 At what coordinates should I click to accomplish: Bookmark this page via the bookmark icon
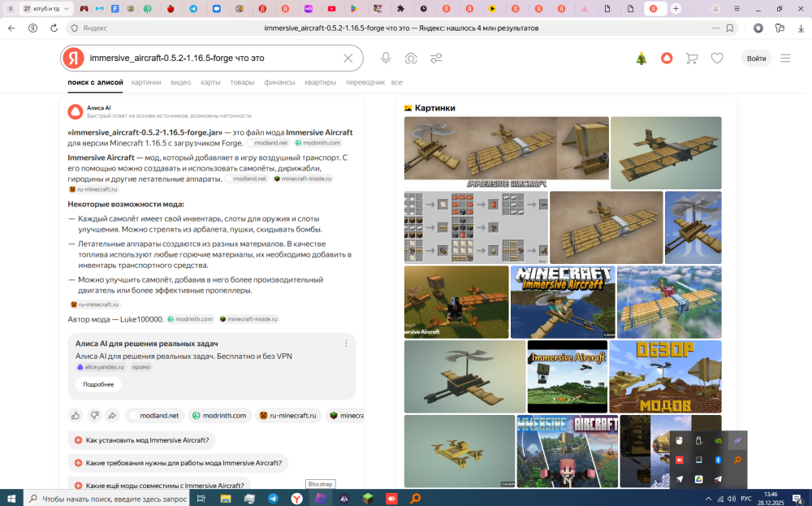tap(730, 28)
